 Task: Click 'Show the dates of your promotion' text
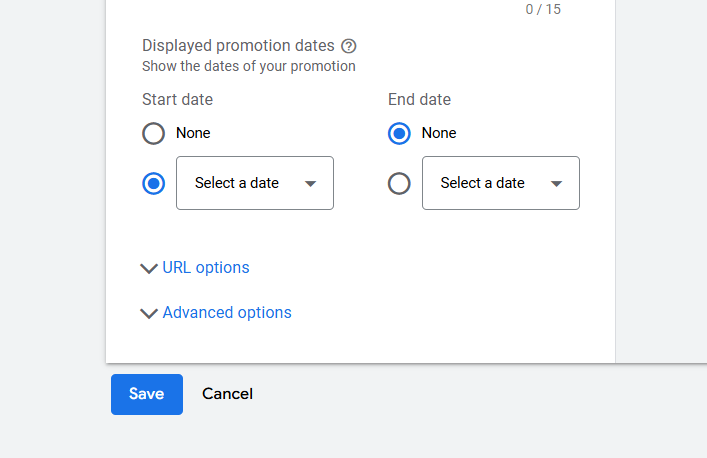[248, 67]
